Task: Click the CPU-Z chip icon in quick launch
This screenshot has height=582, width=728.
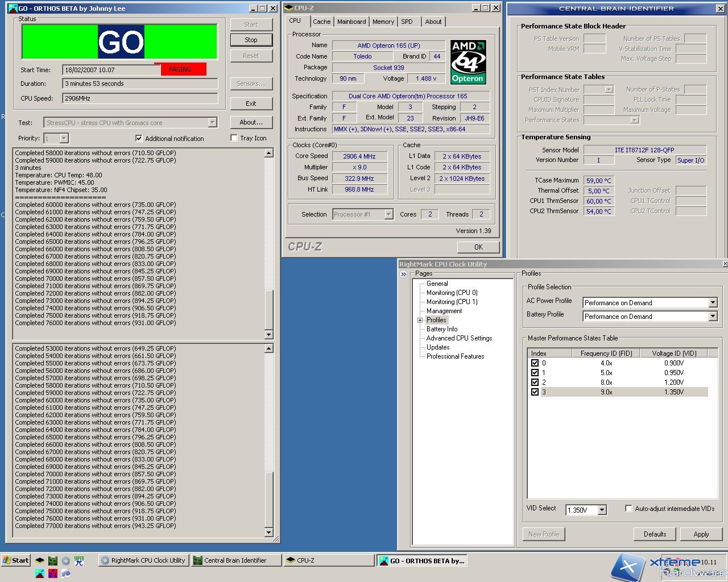Action: [40, 561]
